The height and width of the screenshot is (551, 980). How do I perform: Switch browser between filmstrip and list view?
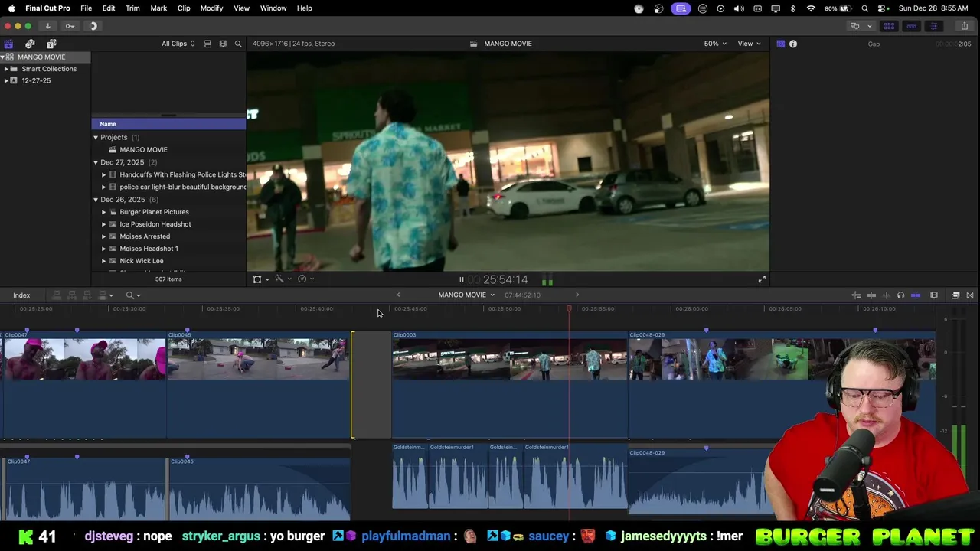[x=223, y=44]
